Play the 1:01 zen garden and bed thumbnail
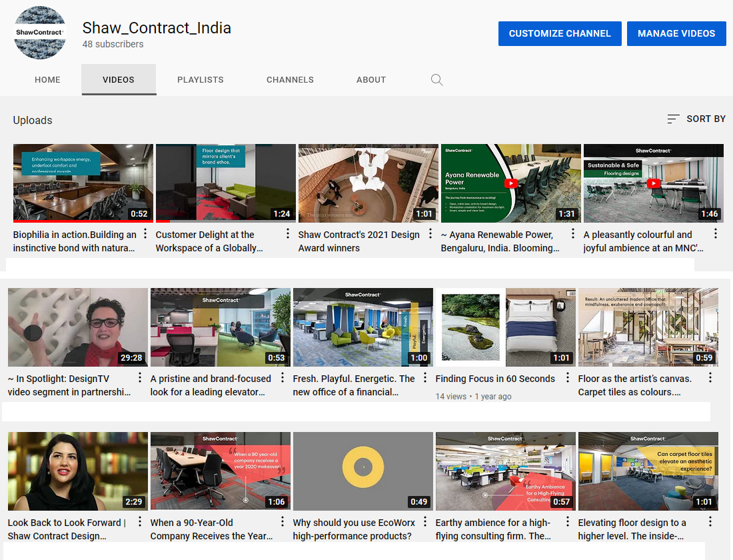Image resolution: width=733 pixels, height=560 pixels. [x=505, y=327]
